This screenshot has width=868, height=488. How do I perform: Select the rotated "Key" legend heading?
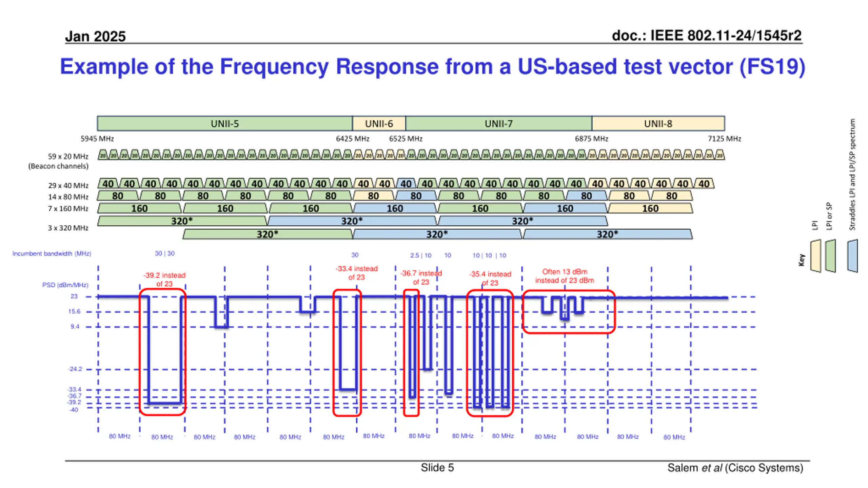tap(802, 260)
